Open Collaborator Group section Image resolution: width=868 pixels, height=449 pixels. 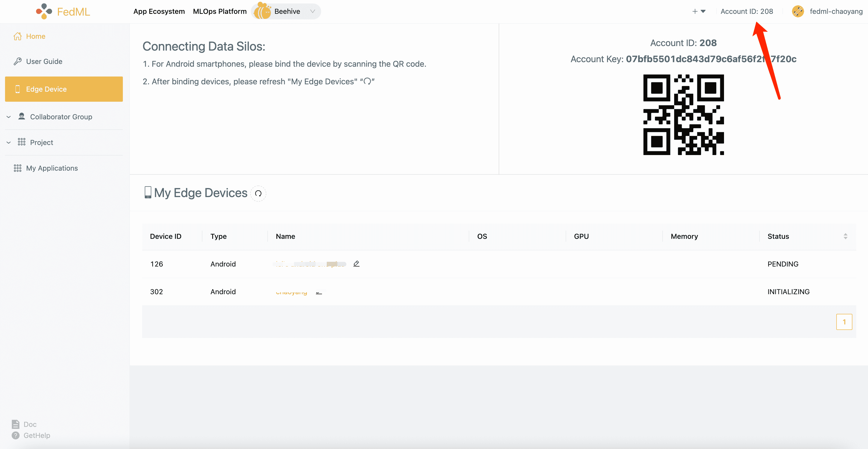coord(61,117)
